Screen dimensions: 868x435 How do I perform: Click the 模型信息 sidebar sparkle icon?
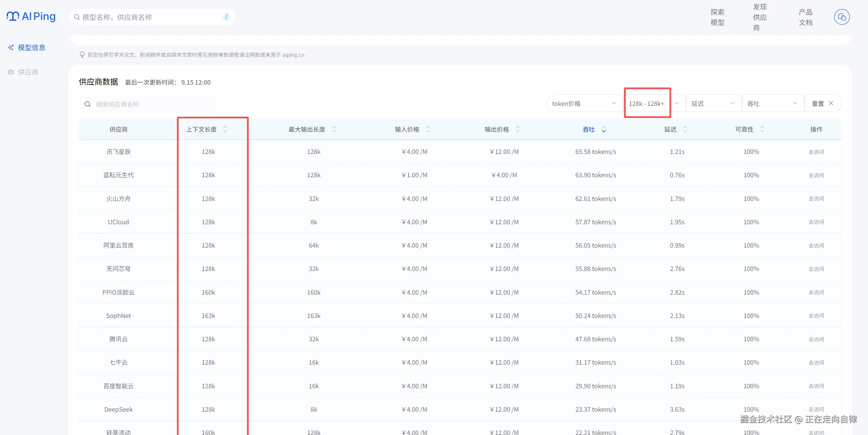11,47
